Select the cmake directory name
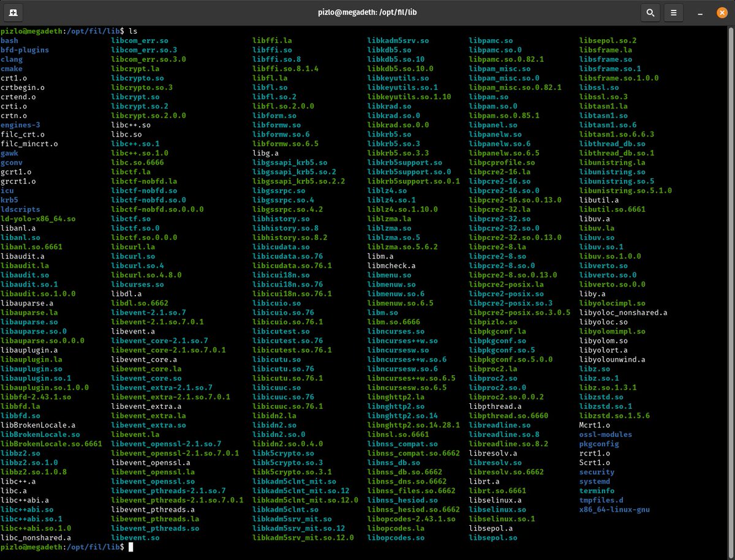Viewport: 735px width, 560px height. 11,69
